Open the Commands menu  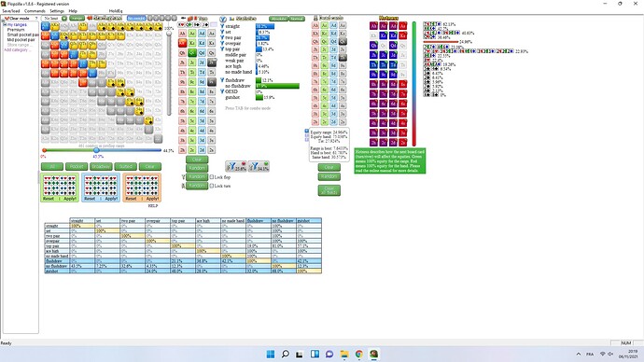[x=35, y=11]
